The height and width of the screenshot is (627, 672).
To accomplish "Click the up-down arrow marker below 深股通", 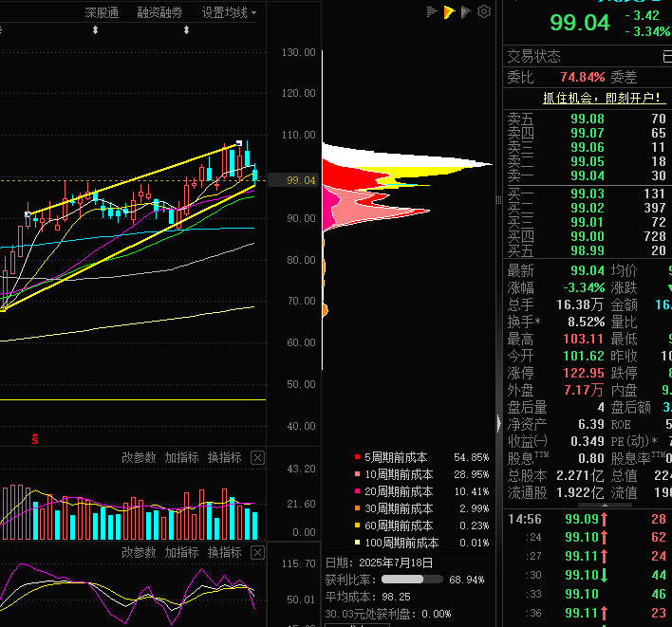I will click(x=96, y=30).
